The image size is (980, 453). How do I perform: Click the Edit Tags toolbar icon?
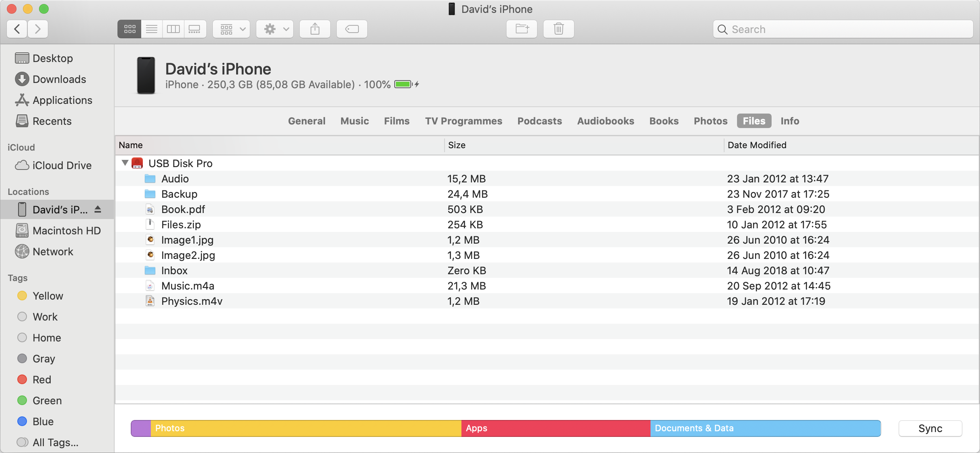pos(352,29)
